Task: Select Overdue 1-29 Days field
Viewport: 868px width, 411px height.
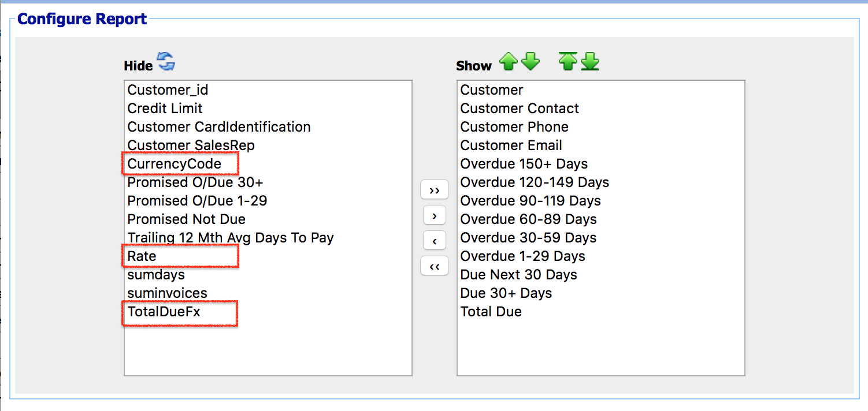Action: coord(601,256)
